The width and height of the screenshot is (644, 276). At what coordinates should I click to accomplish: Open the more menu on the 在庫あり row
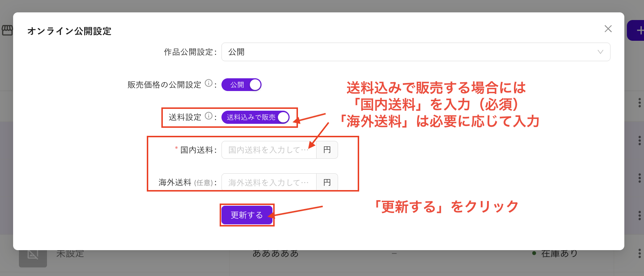(639, 253)
